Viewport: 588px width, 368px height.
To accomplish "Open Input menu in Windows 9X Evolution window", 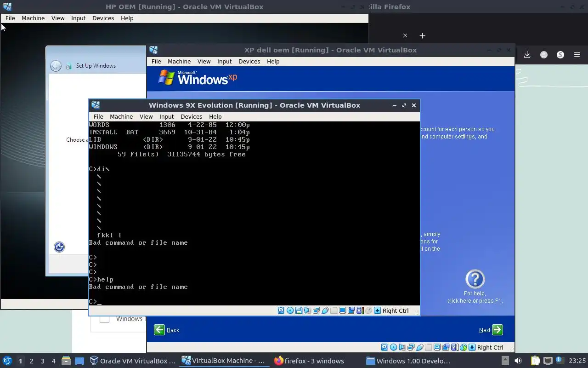I will click(x=166, y=116).
